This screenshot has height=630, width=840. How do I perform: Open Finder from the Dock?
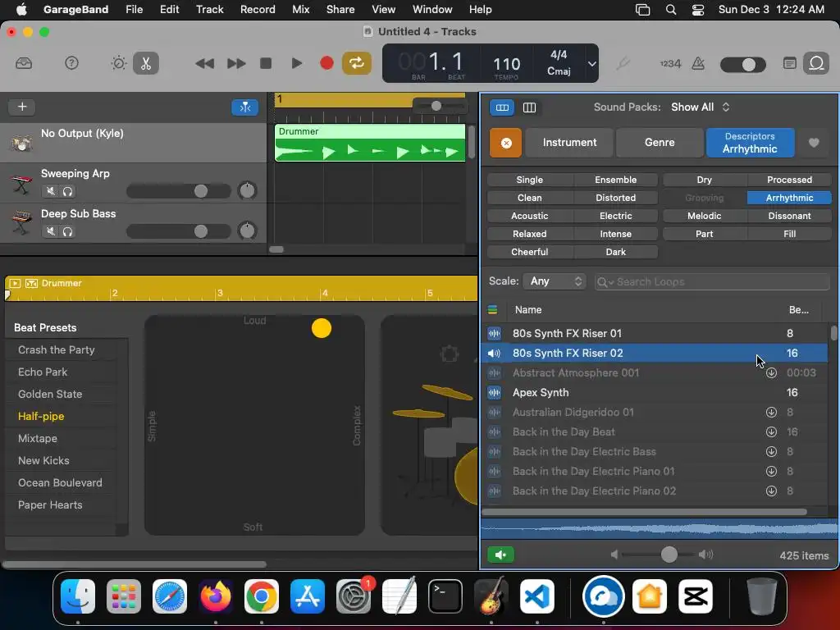[78, 596]
